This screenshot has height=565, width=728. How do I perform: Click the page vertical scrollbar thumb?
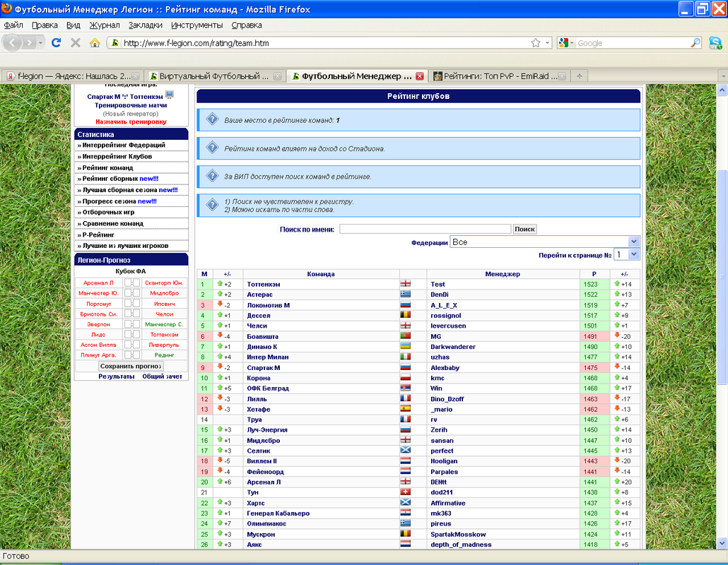click(x=722, y=277)
